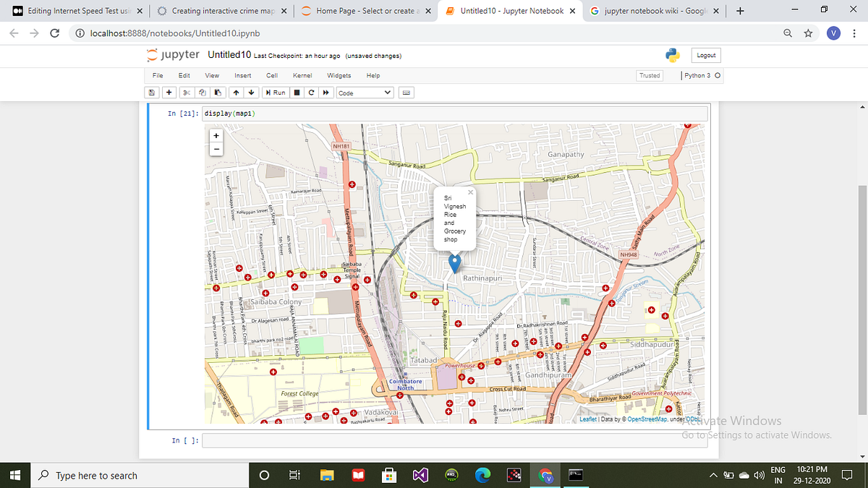Run the selected cell

(x=275, y=92)
